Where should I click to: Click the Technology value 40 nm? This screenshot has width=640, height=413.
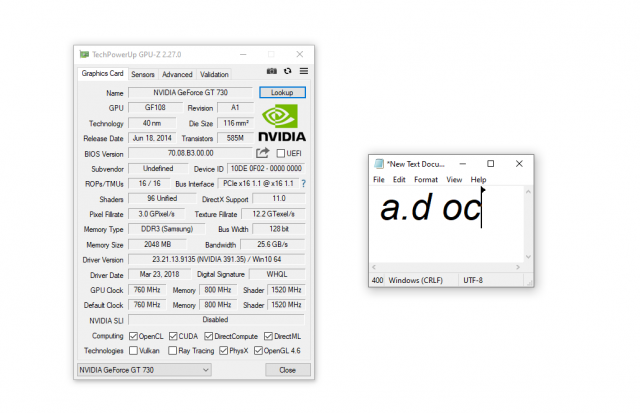pyautogui.click(x=152, y=123)
